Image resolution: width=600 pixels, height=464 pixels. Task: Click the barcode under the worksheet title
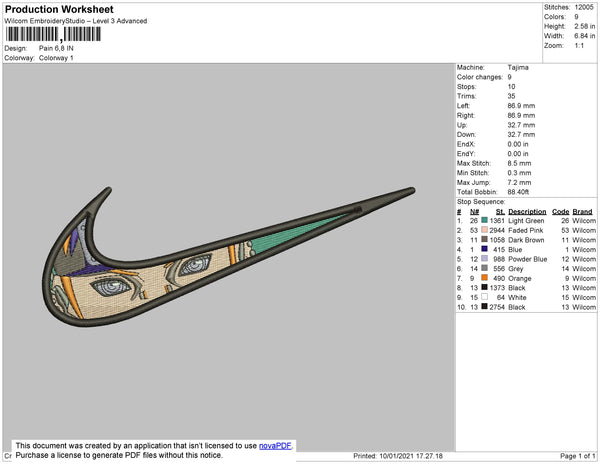(x=53, y=34)
